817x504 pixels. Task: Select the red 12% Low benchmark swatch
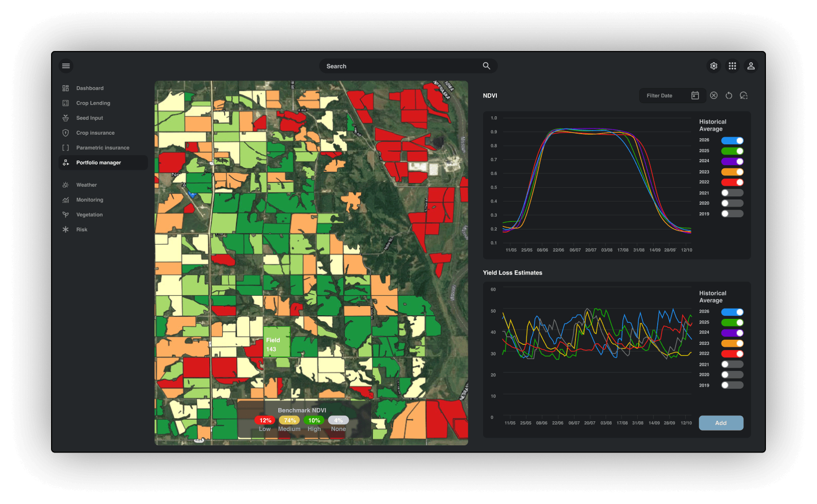pos(265,420)
